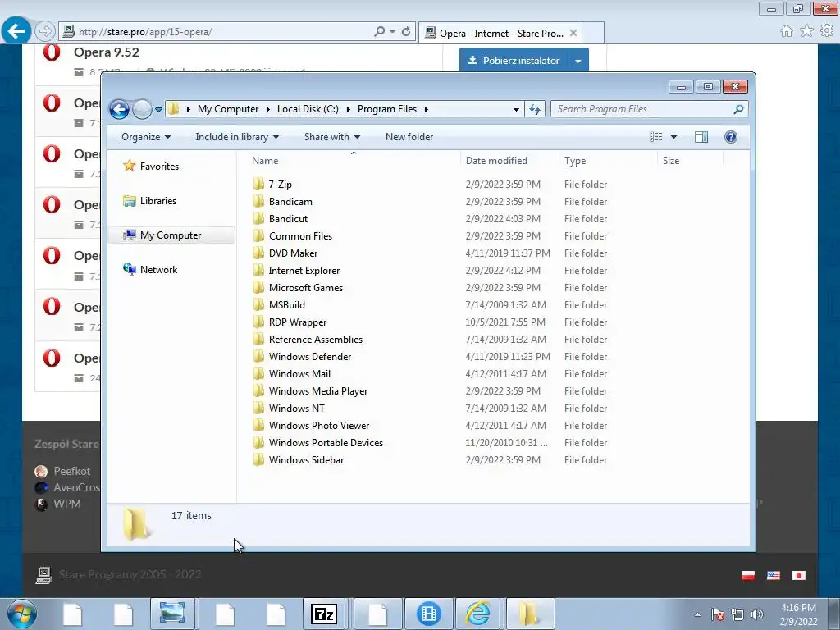Click Program Files in the breadcrumb

(387, 109)
